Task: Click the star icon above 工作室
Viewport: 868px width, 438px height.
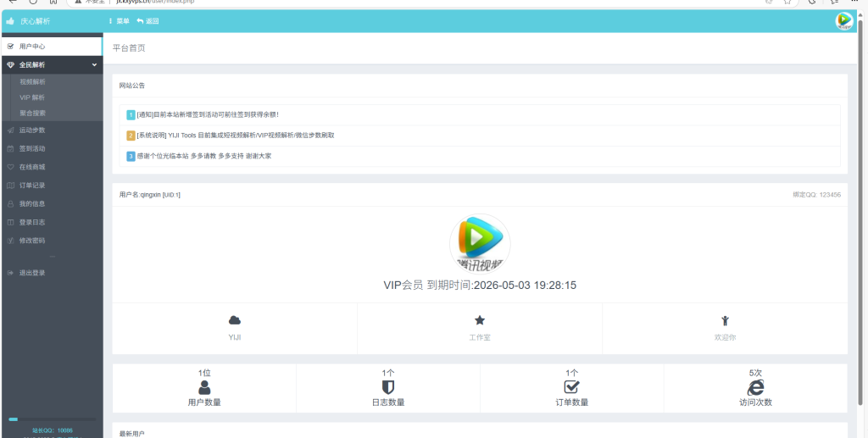Action: point(480,320)
